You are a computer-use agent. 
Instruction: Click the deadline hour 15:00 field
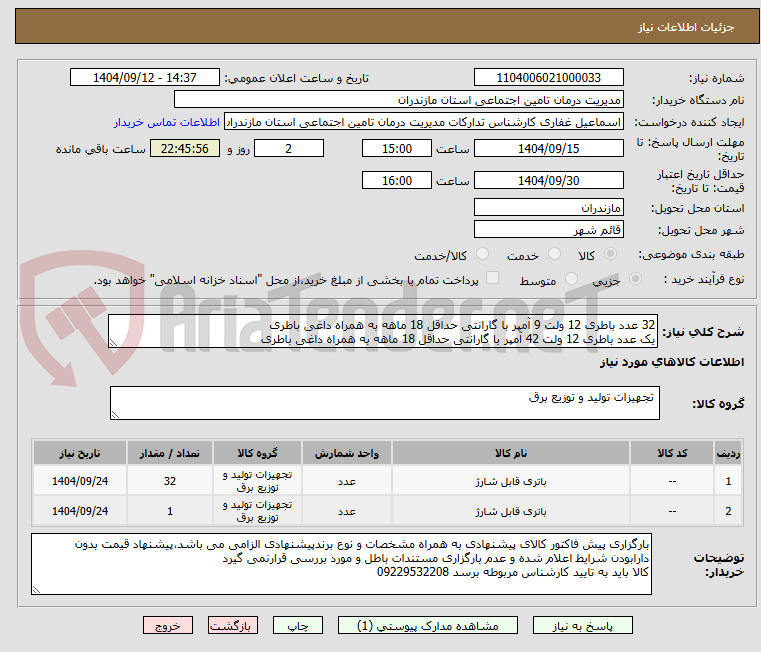pyautogui.click(x=397, y=148)
